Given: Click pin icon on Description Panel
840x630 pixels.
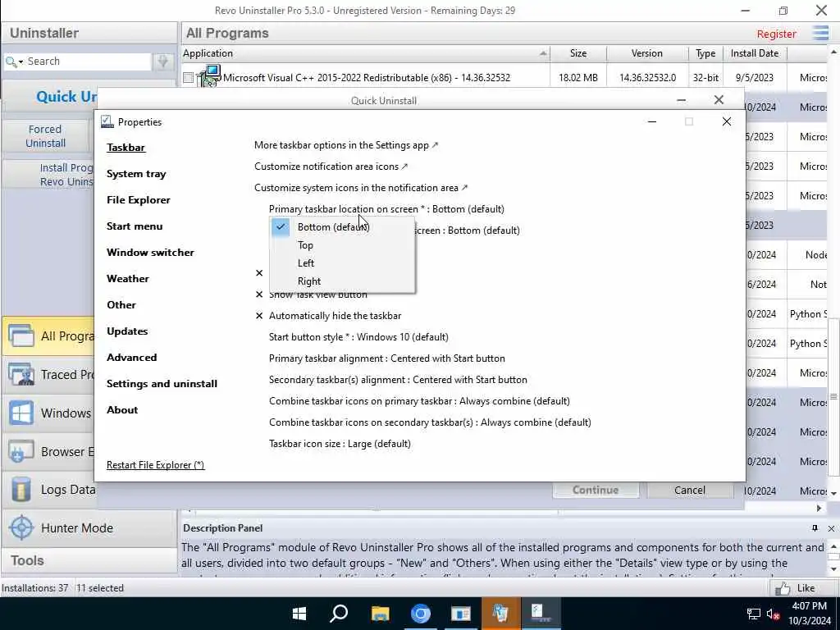Looking at the screenshot, I should (x=815, y=528).
